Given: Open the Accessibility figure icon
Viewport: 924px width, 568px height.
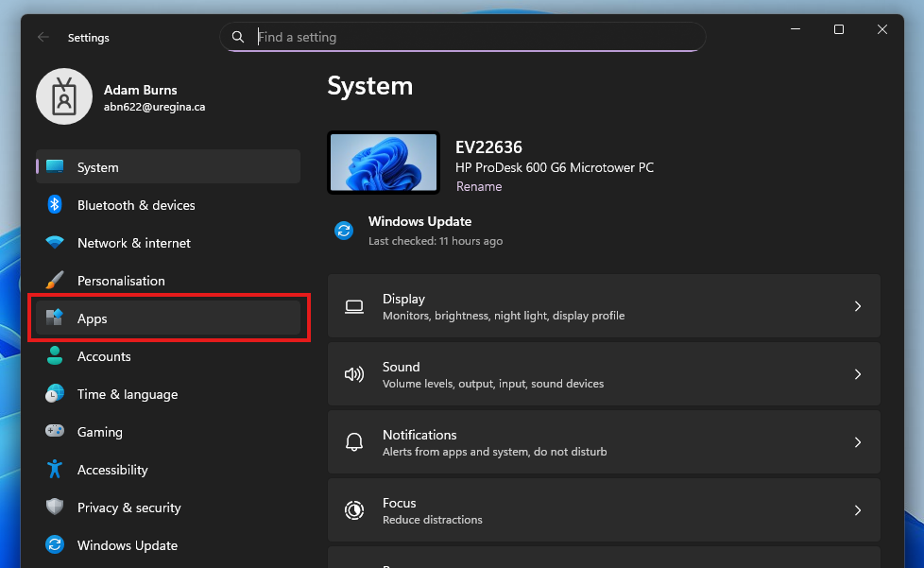Looking at the screenshot, I should tap(55, 469).
